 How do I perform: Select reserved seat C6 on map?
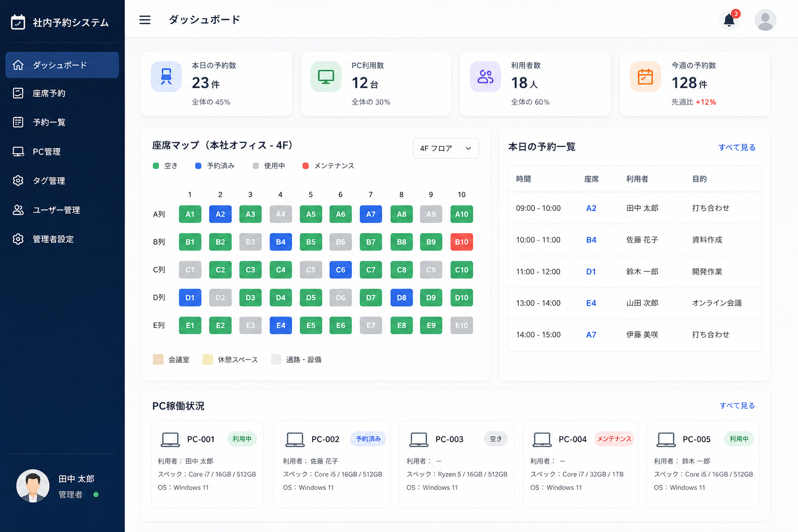click(x=341, y=270)
